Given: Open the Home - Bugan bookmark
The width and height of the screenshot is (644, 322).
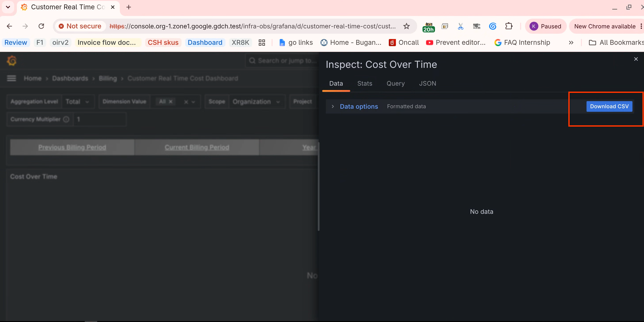Looking at the screenshot, I should point(351,42).
